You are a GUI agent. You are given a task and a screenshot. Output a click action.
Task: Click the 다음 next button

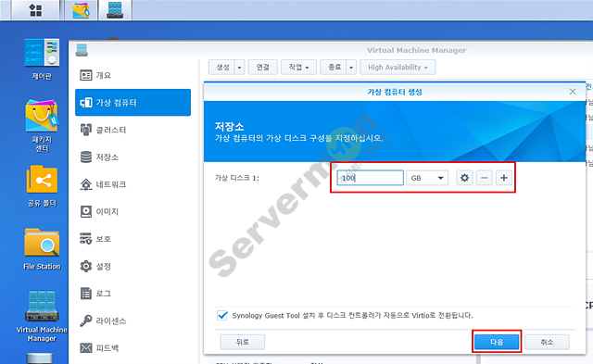pyautogui.click(x=497, y=342)
